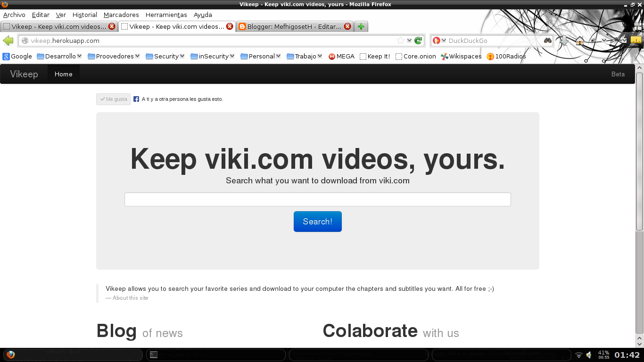Click Facebook logo beside Me gusta
Viewport: 644px width, 362px height.
(x=136, y=99)
